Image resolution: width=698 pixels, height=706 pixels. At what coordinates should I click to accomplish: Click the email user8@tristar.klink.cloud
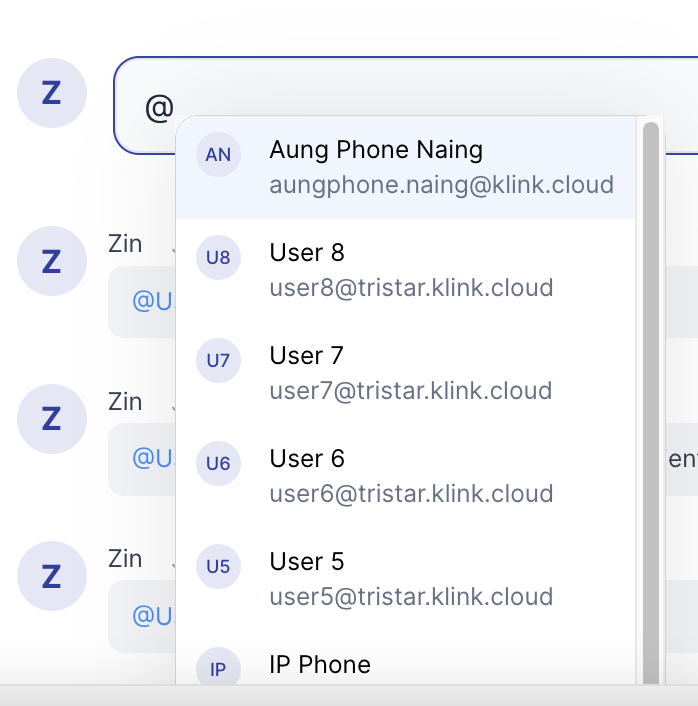pos(411,289)
